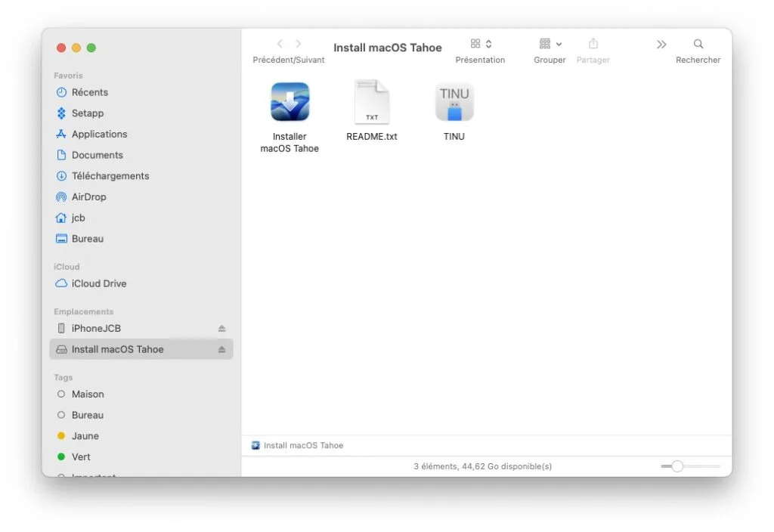774x532 pixels.
Task: Select the Vert tag
Action: 141,456
